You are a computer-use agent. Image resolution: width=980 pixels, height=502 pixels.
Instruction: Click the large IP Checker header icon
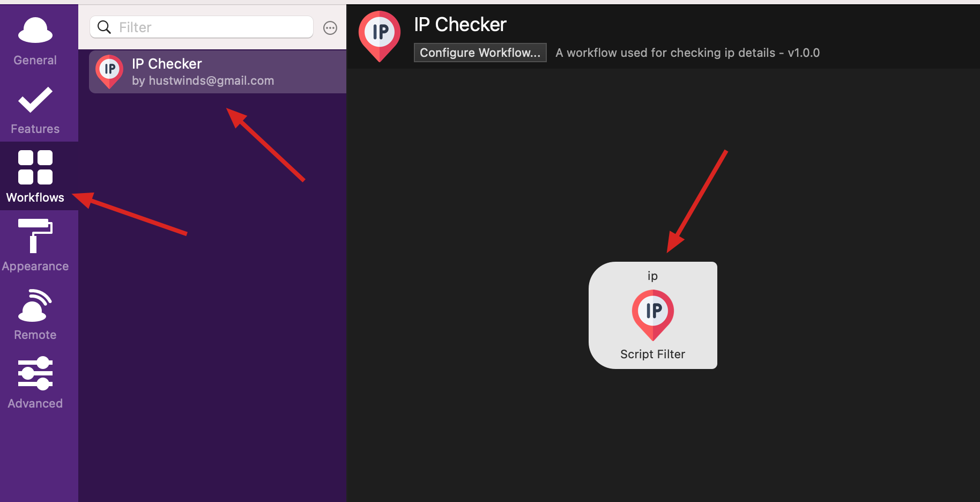[380, 36]
